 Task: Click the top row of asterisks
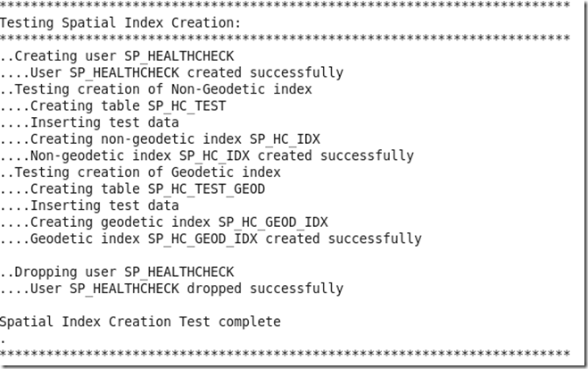click(285, 4)
